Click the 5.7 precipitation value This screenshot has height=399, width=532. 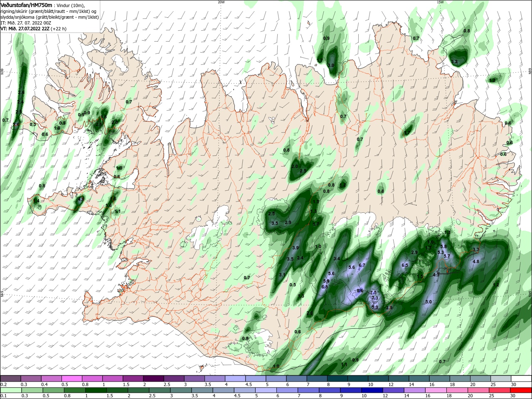coord(447,256)
